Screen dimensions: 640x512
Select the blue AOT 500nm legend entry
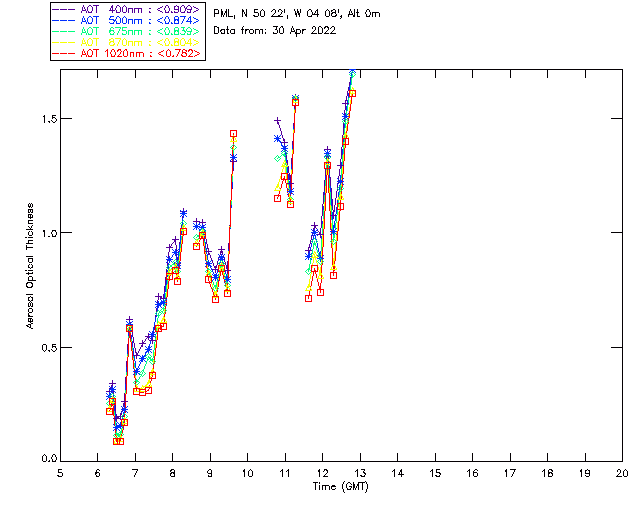coord(126,20)
